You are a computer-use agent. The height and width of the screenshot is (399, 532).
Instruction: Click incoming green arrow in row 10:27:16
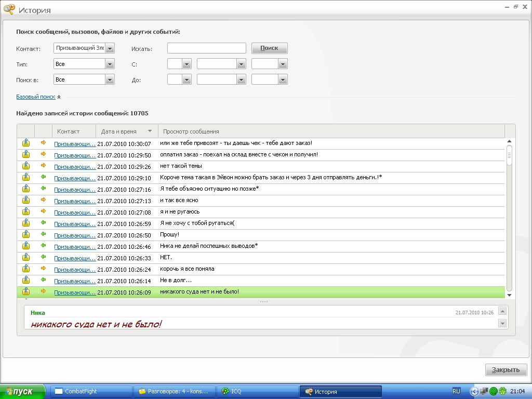tap(43, 188)
